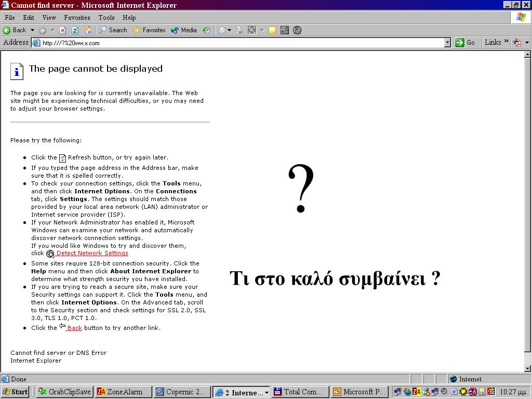
Task: Click the document page tray icon
Action: tap(454, 392)
